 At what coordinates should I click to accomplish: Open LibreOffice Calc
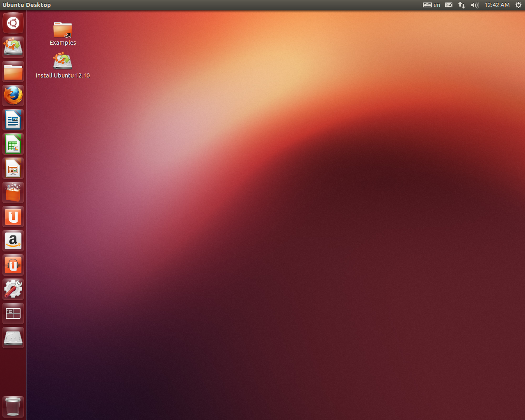click(x=13, y=144)
